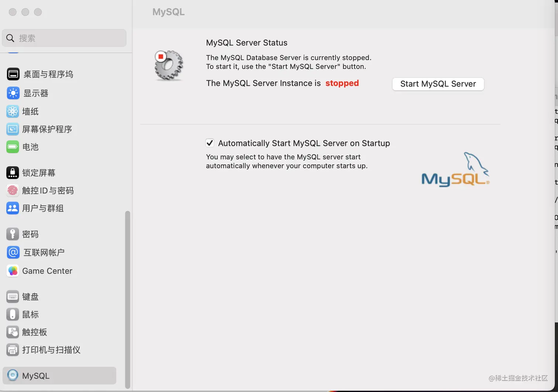558x392 pixels.
Task: Open Printers & Scanners icon (打印机与扫描仪)
Action: tap(13, 350)
